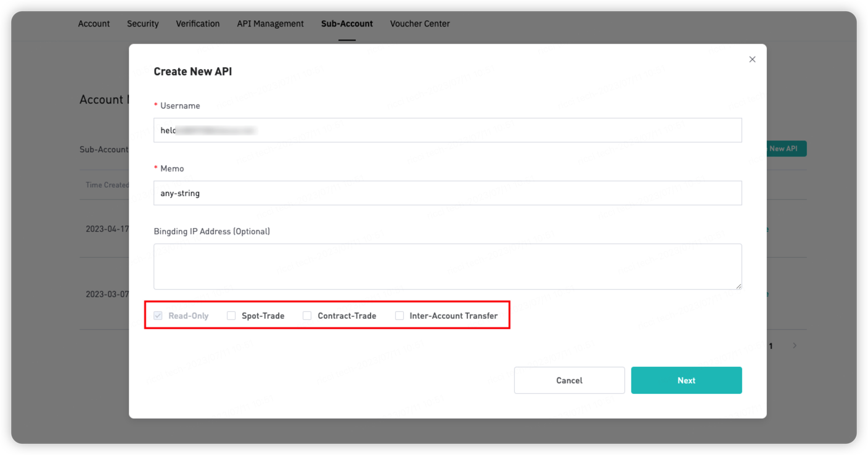Click the partially hidden New API button

click(x=786, y=149)
